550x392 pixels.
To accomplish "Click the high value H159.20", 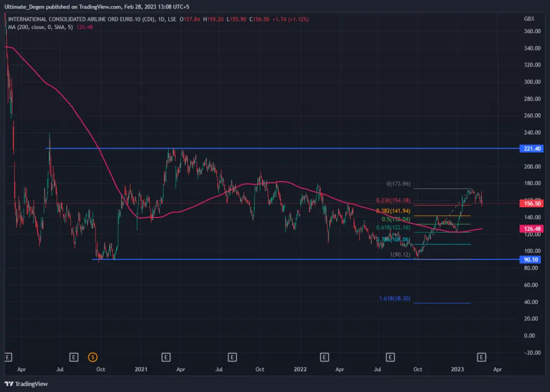I will 213,19.
